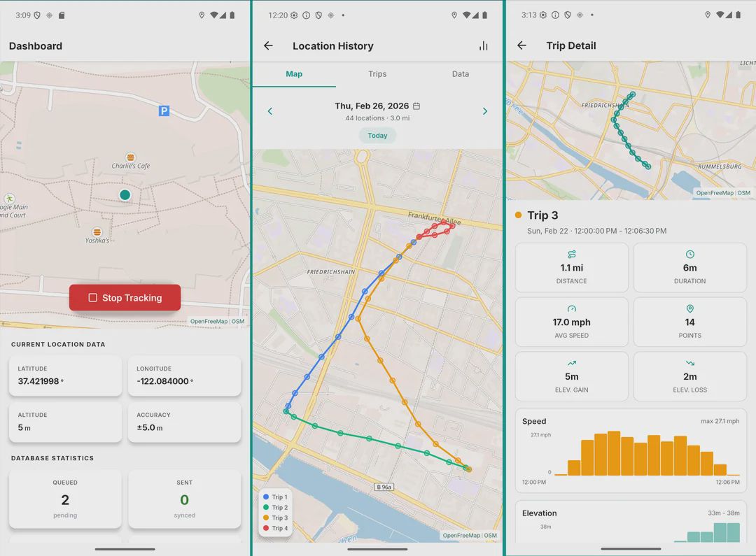Go back from Trip Detail screen
The width and height of the screenshot is (756, 556).
[x=521, y=45]
